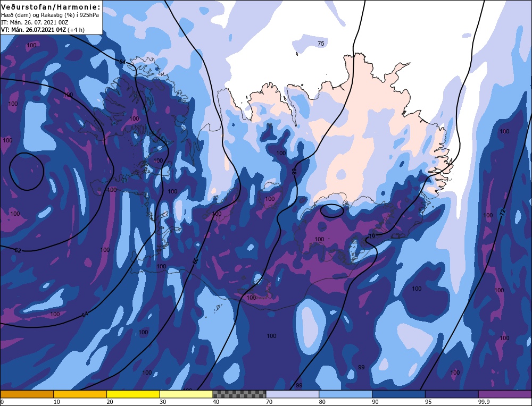Pick the purple 99.9+ legend swatch
Image resolution: width=532 pixels, height=406 pixels.
[505, 394]
